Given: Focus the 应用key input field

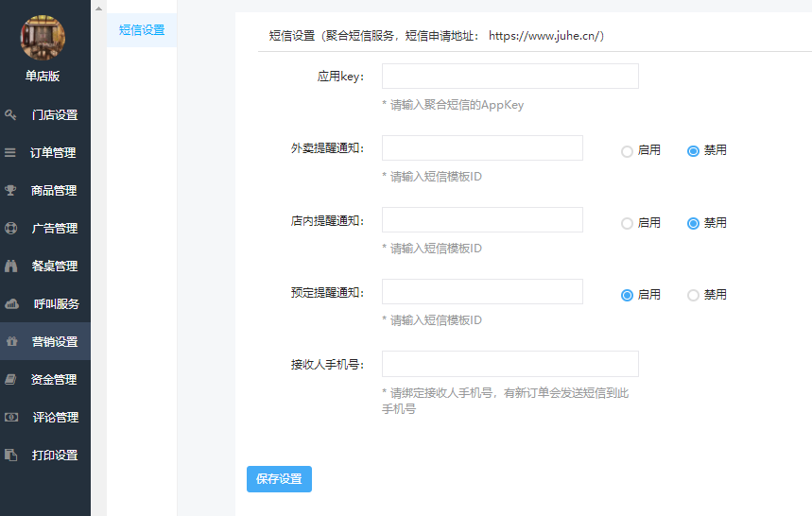Looking at the screenshot, I should tap(510, 77).
